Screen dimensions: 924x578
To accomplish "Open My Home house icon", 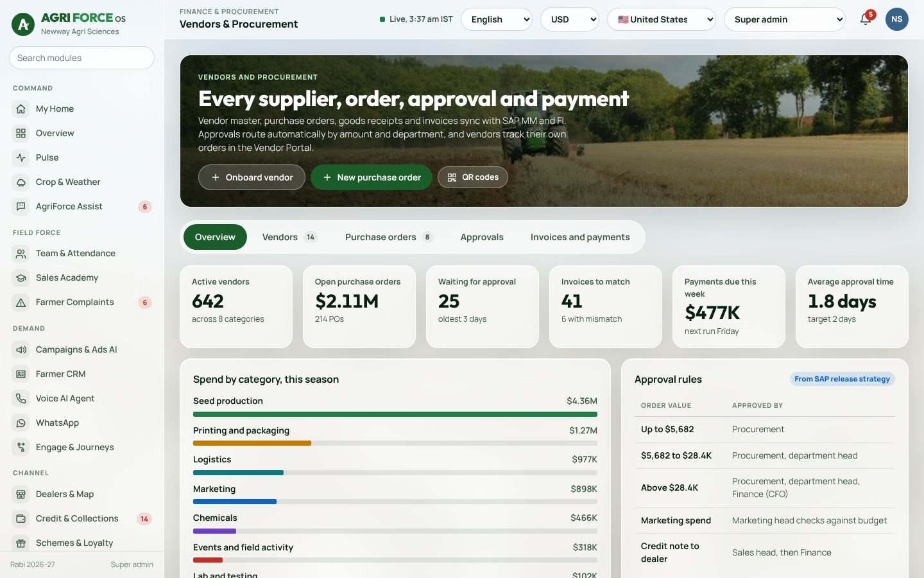I will (x=21, y=109).
